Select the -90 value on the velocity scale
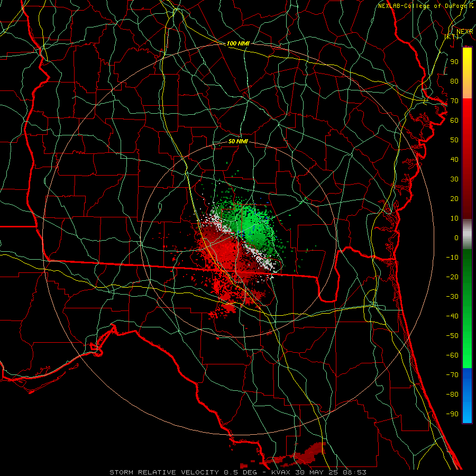 coord(452,414)
